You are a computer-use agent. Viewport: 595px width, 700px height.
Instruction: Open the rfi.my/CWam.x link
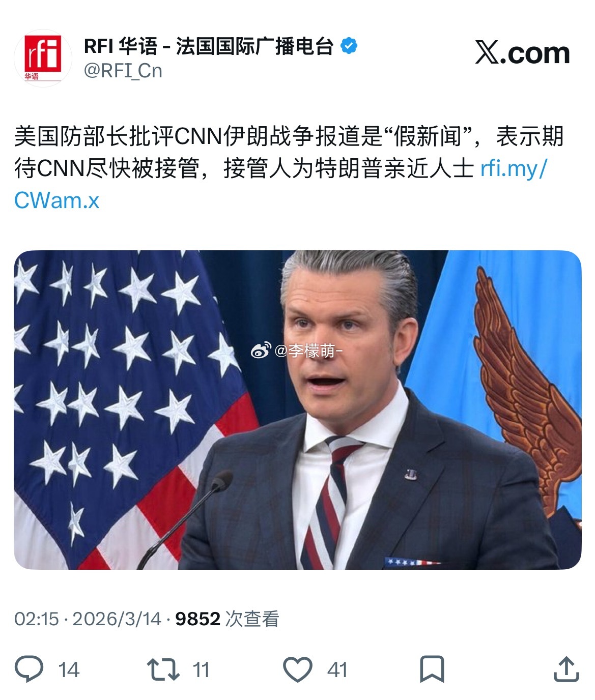(x=280, y=184)
